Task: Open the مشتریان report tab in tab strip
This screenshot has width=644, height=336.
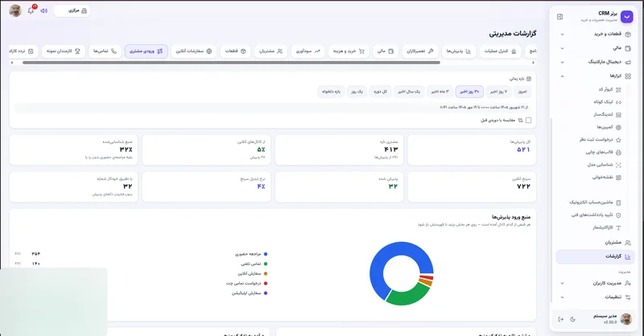Action: 270,51
